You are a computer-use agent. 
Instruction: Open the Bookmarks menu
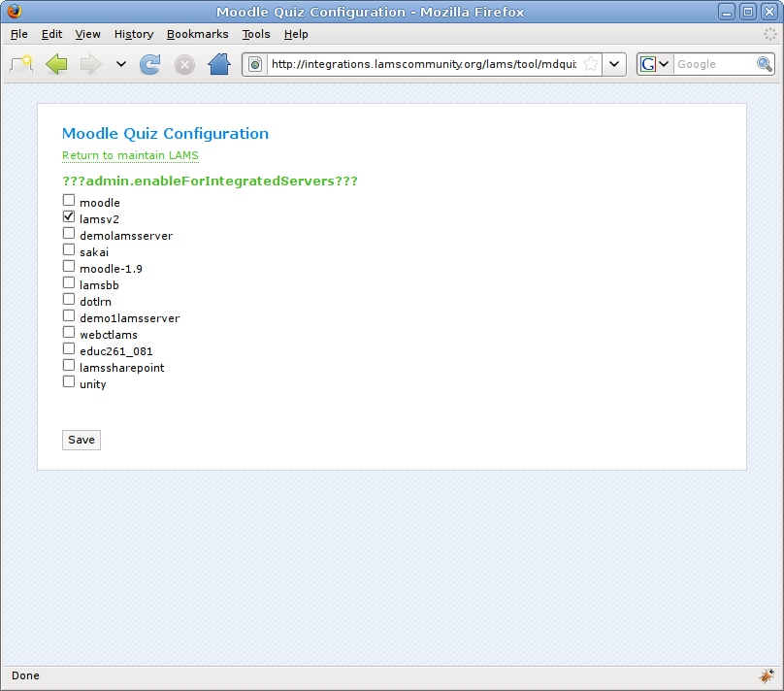tap(197, 34)
